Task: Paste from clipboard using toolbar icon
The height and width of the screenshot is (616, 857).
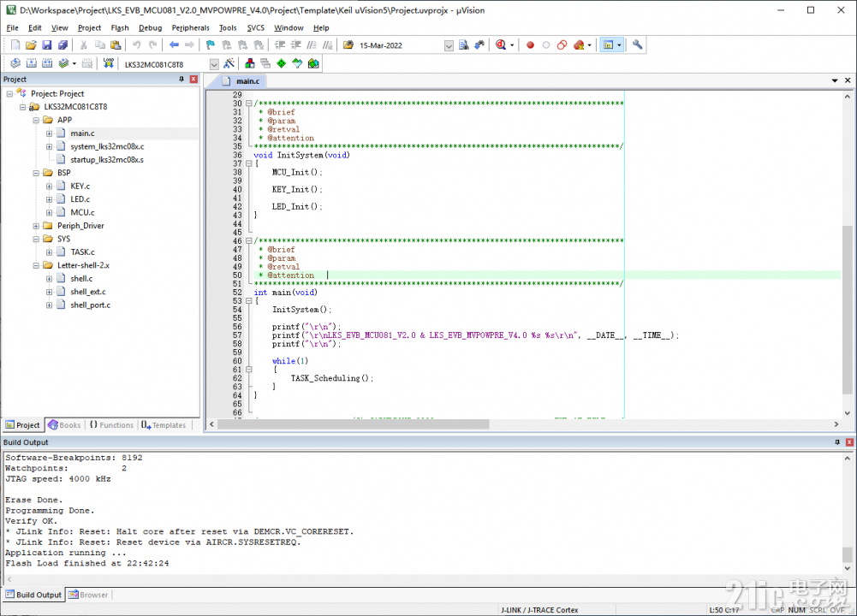Action: tap(116, 45)
